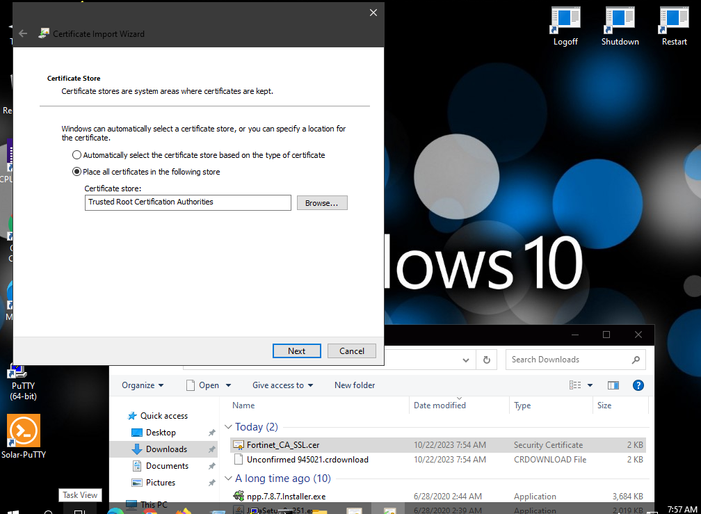The height and width of the screenshot is (514, 701).
Task: Expand the Open button dropdown arrow
Action: pos(228,385)
